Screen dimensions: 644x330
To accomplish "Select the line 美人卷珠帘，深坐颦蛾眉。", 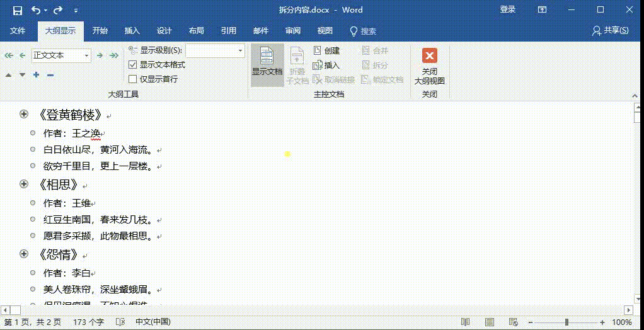I will [x=98, y=290].
